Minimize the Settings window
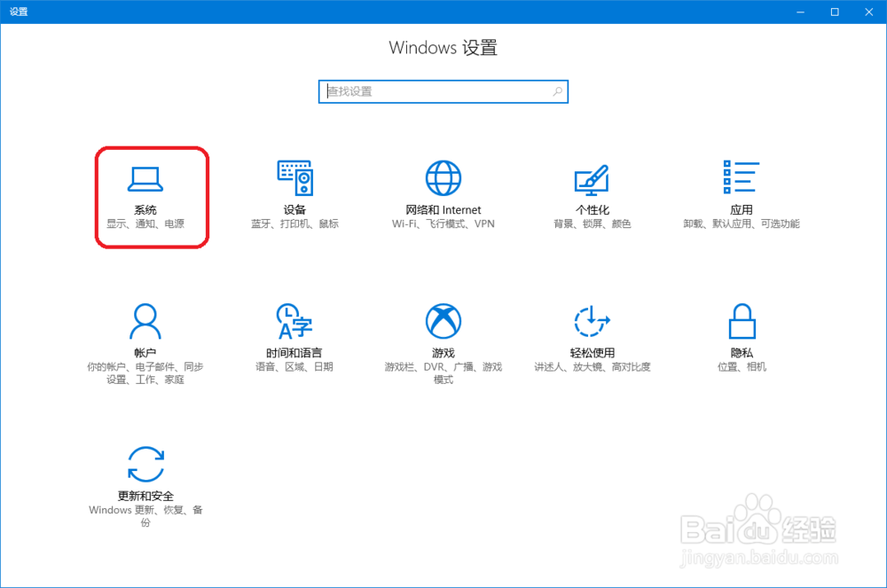Viewport: 887px width, 588px height. pyautogui.click(x=799, y=12)
